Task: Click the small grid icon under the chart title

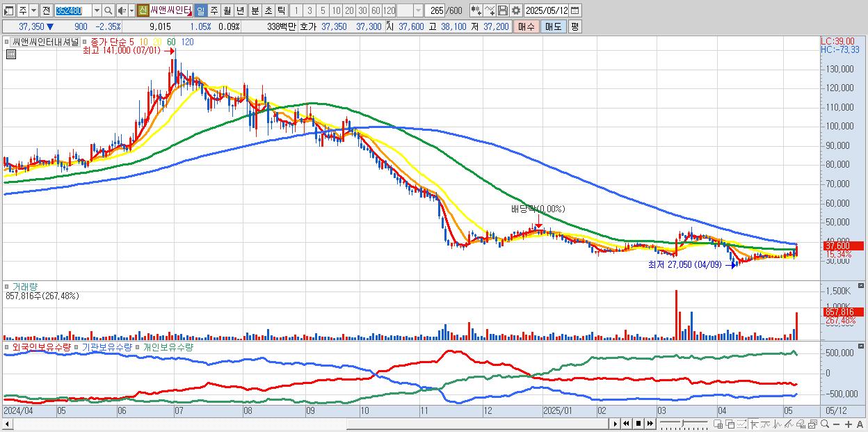Action: click(11, 54)
